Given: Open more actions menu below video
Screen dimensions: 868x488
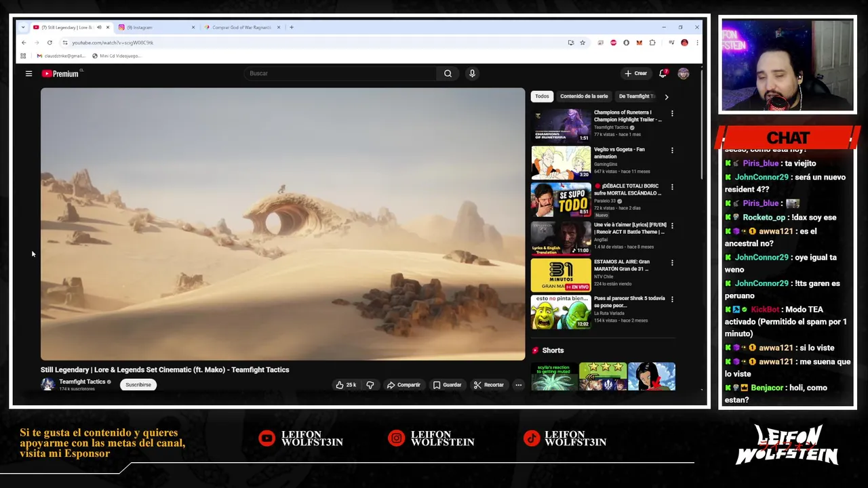Looking at the screenshot, I should click(518, 385).
